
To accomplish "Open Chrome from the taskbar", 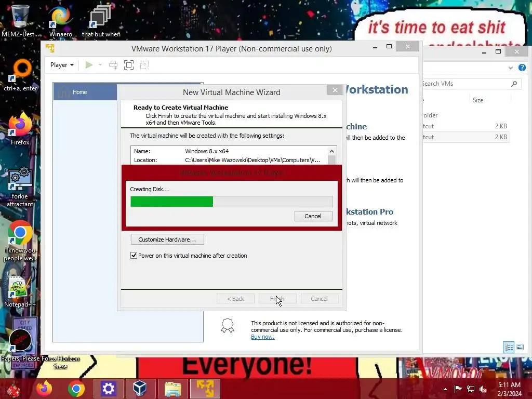I will [x=76, y=389].
